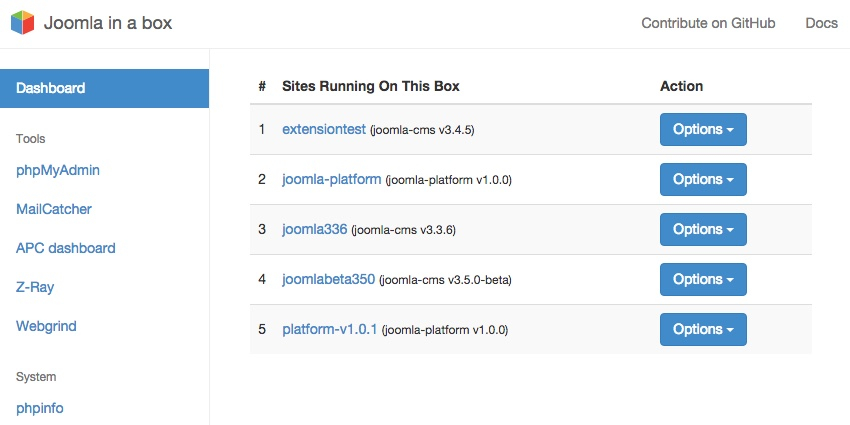Open APC dashboard tool

tap(66, 248)
